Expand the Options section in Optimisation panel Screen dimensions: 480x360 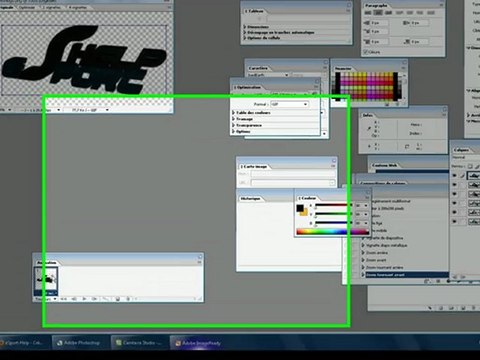click(x=234, y=132)
